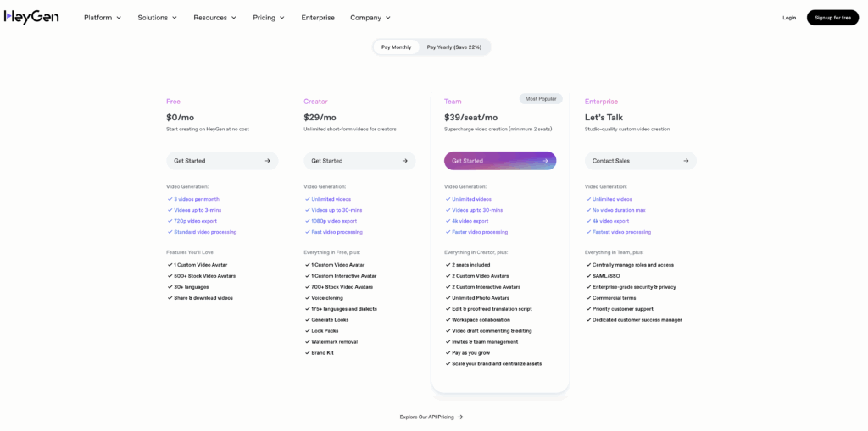This screenshot has width=868, height=431.
Task: Click the purple Team Get Started button
Action: click(500, 160)
